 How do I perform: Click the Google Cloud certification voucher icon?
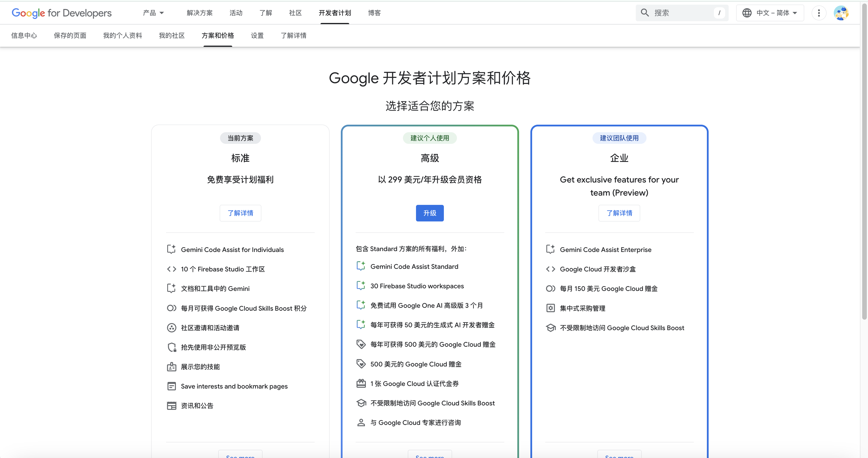[x=361, y=384]
